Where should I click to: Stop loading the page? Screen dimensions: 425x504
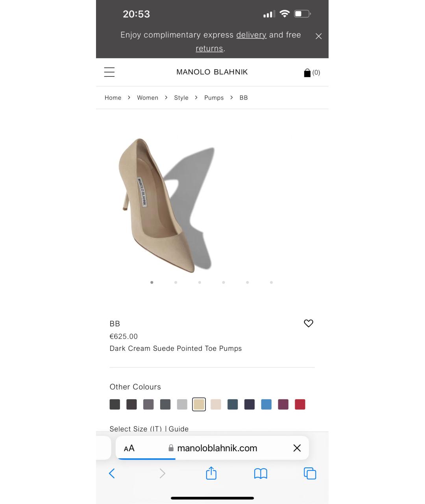297,448
